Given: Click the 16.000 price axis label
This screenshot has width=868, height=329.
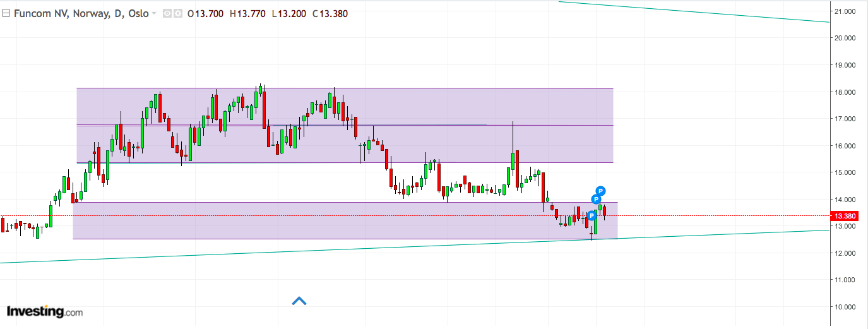Looking at the screenshot, I should [x=845, y=146].
